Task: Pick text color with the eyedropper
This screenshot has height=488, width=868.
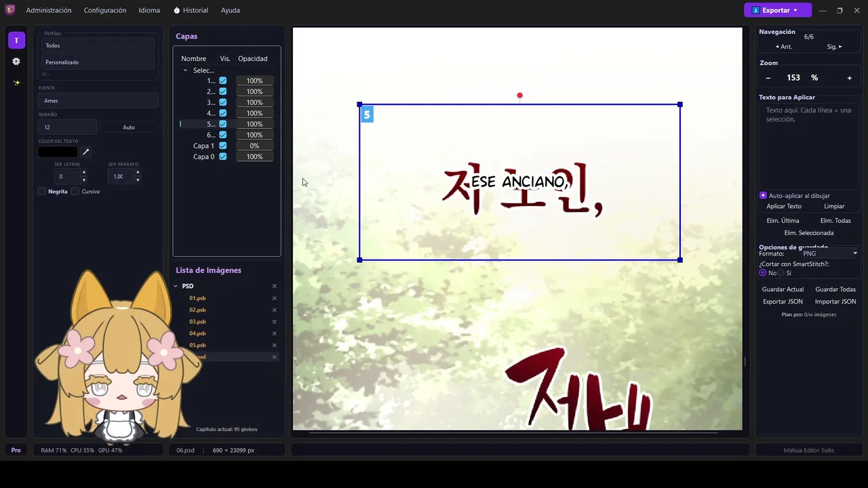Action: 86,152
